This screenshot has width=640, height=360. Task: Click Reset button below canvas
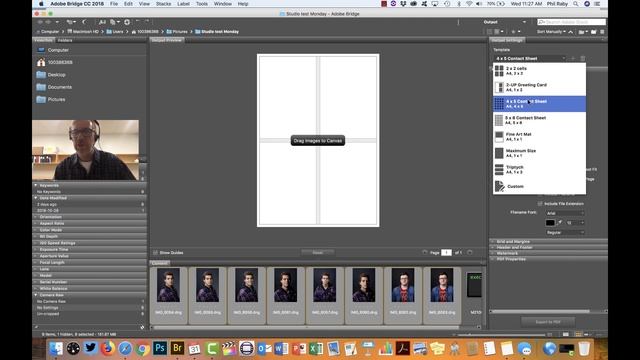click(x=318, y=253)
